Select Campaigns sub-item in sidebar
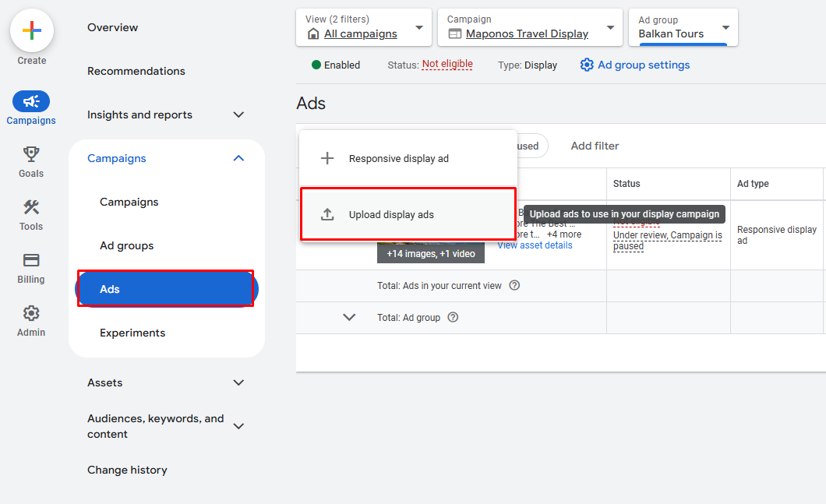The image size is (826, 504). click(129, 203)
